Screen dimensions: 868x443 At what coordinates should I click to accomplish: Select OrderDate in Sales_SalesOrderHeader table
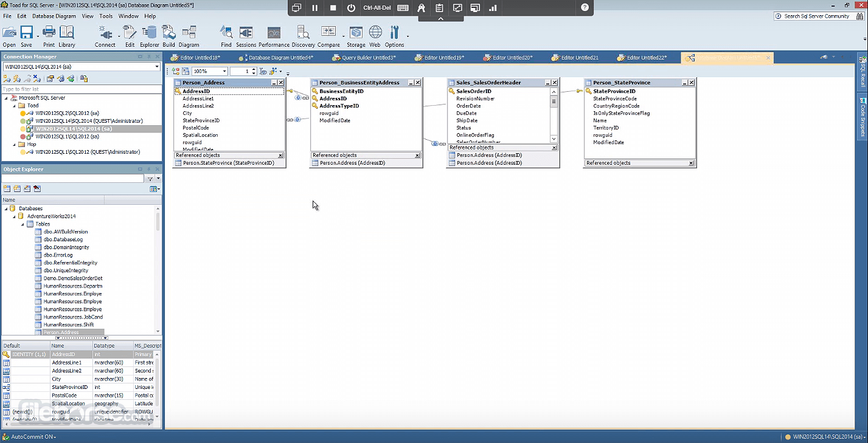pyautogui.click(x=468, y=106)
